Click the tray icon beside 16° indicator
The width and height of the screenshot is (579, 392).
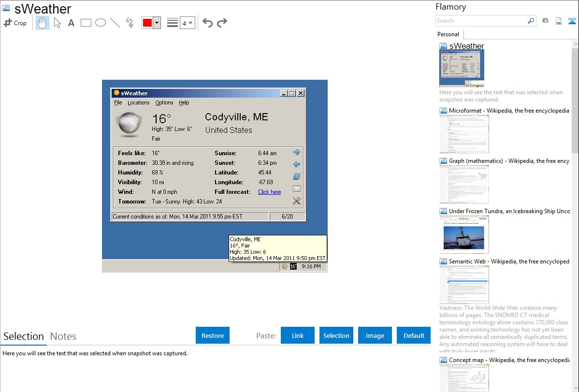pos(285,266)
